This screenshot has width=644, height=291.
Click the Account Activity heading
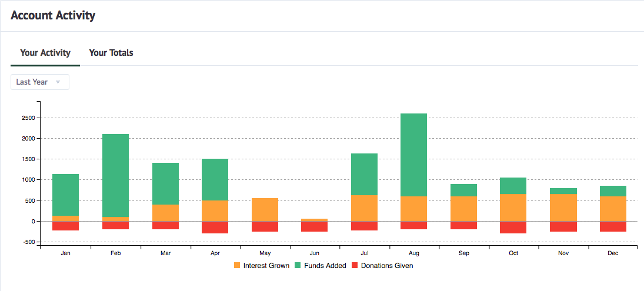point(53,16)
